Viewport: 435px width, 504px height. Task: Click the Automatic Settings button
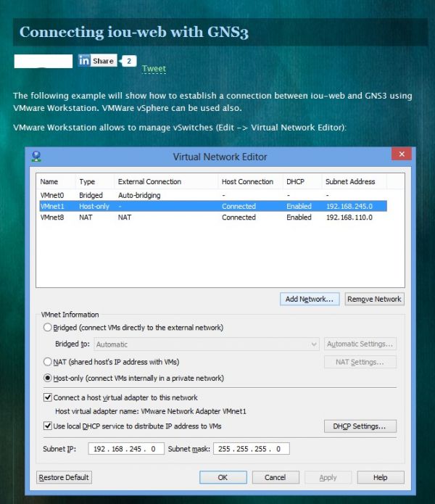point(360,344)
